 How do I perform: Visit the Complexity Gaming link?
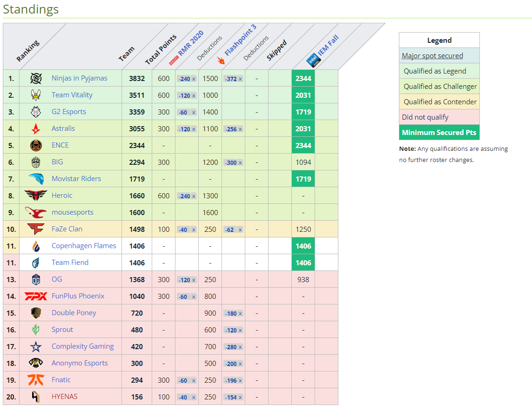83,346
